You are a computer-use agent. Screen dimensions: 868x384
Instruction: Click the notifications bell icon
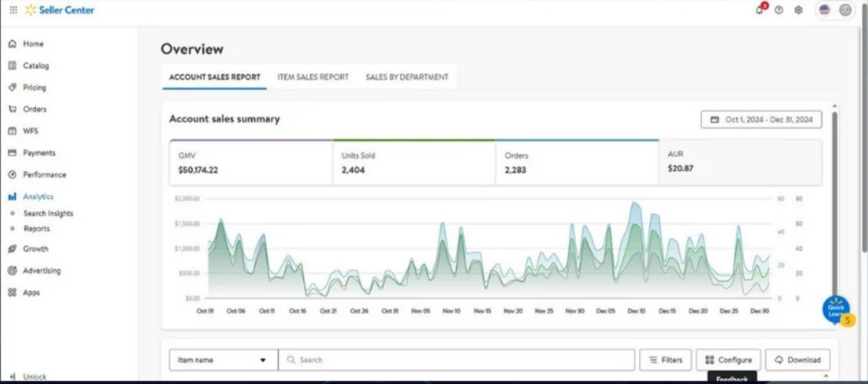(x=760, y=10)
